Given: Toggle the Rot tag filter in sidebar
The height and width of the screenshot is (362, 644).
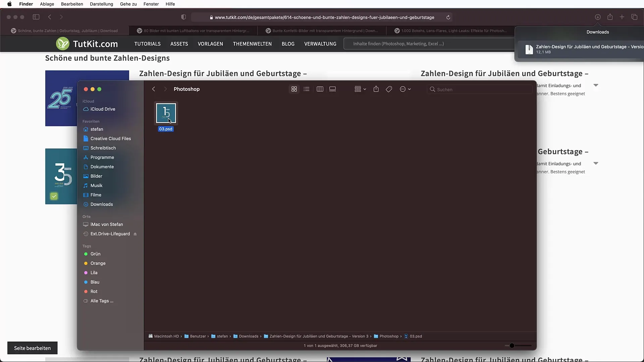Looking at the screenshot, I should [x=94, y=291].
